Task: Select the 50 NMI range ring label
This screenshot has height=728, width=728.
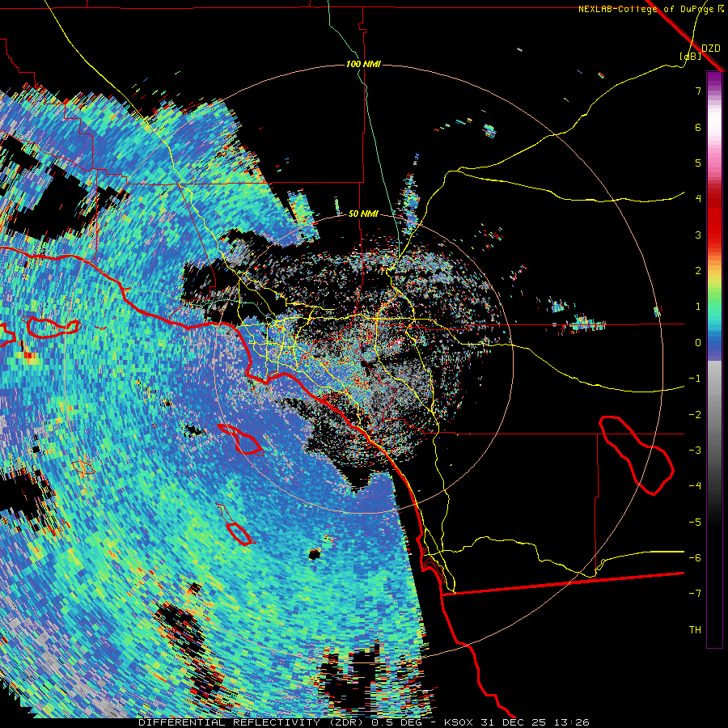Action: point(363,214)
